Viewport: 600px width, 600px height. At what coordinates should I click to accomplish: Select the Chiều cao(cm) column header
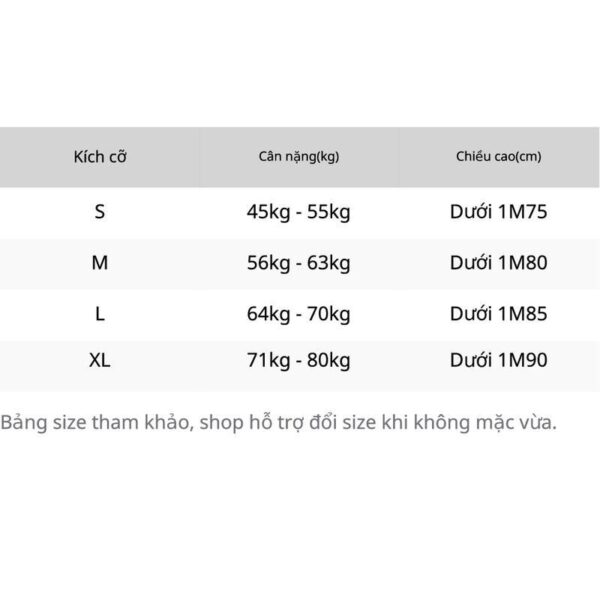[499, 157]
